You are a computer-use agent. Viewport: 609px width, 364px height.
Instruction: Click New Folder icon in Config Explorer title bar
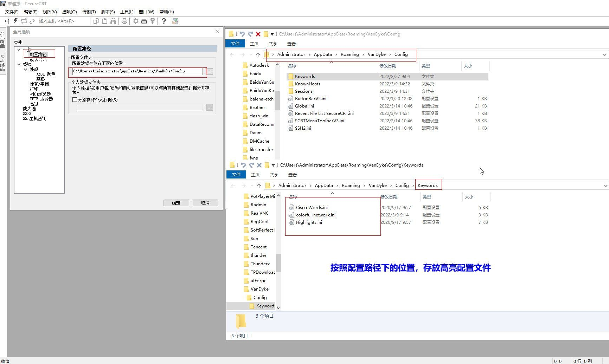(266, 34)
